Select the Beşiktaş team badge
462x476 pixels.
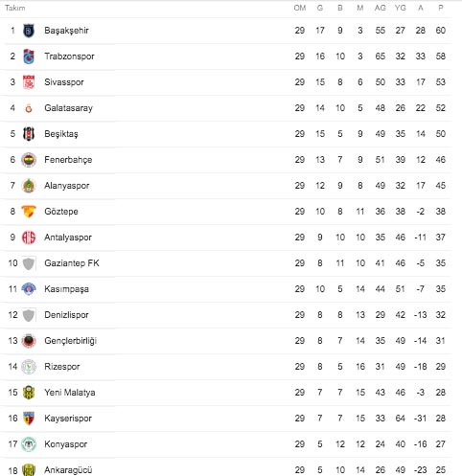(29, 134)
